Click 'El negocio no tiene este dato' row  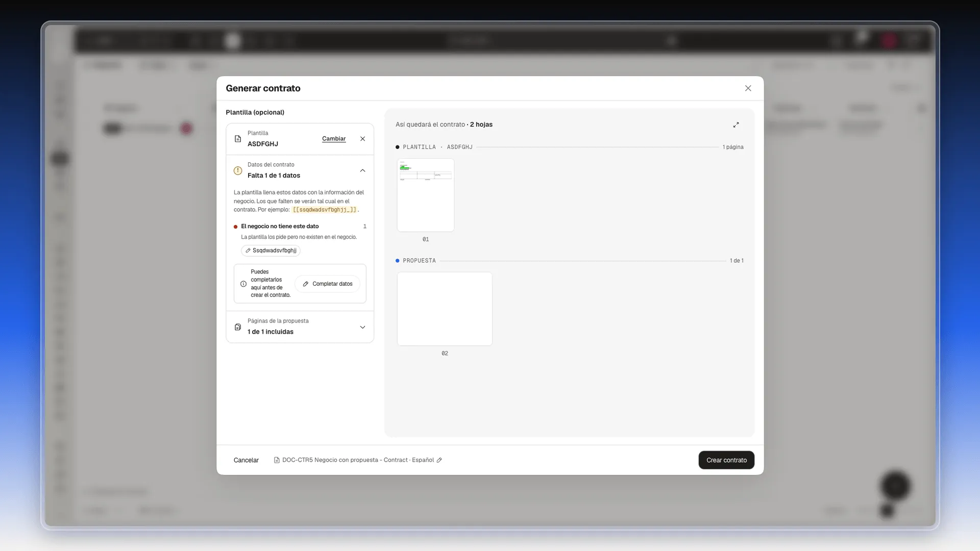click(300, 226)
